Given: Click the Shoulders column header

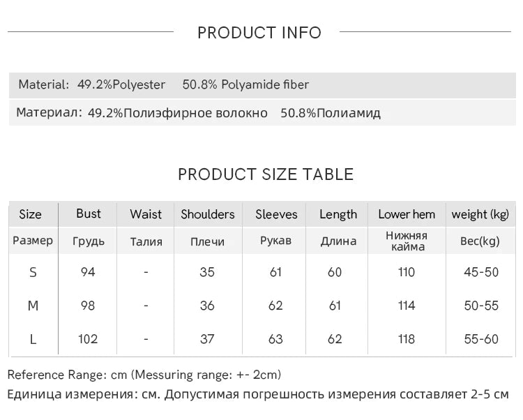Looking at the screenshot, I should [x=208, y=214].
